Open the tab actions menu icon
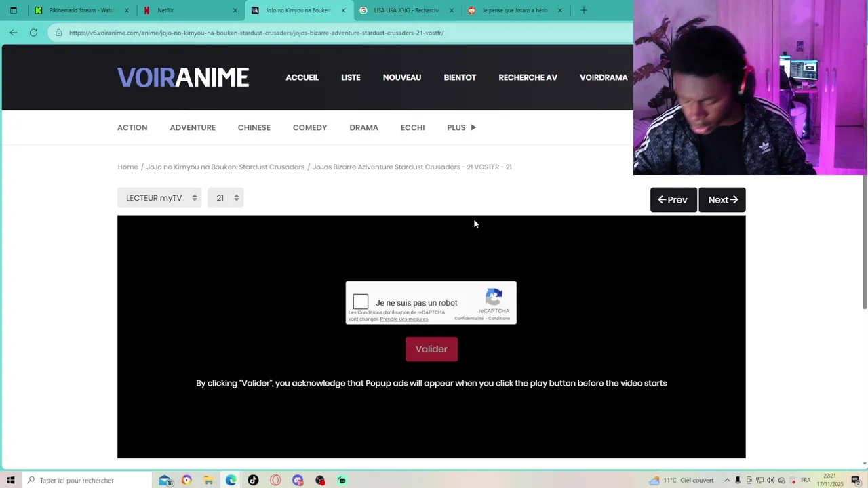The height and width of the screenshot is (488, 868). click(x=13, y=10)
